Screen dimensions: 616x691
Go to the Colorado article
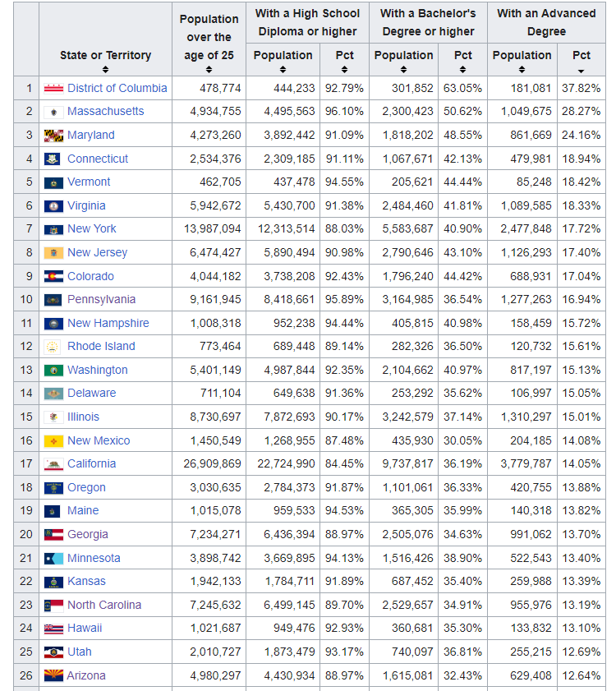[91, 276]
